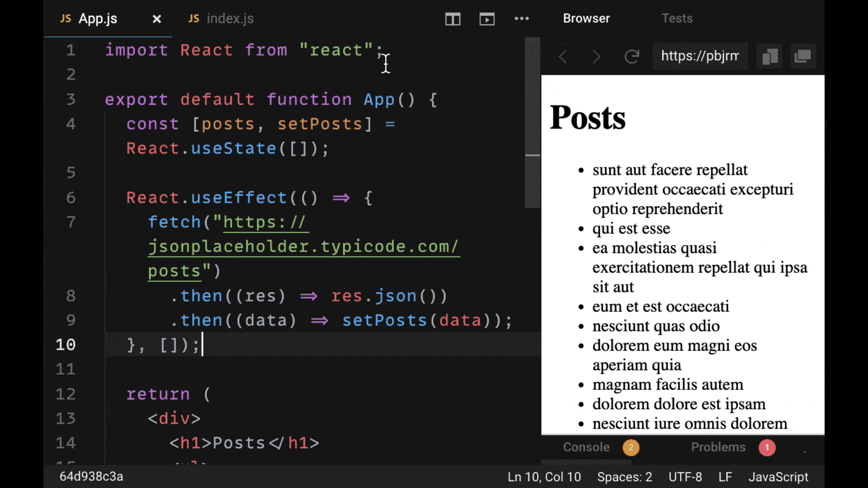
Task: Click the jsonplaceholder API fetch link
Action: (x=304, y=247)
